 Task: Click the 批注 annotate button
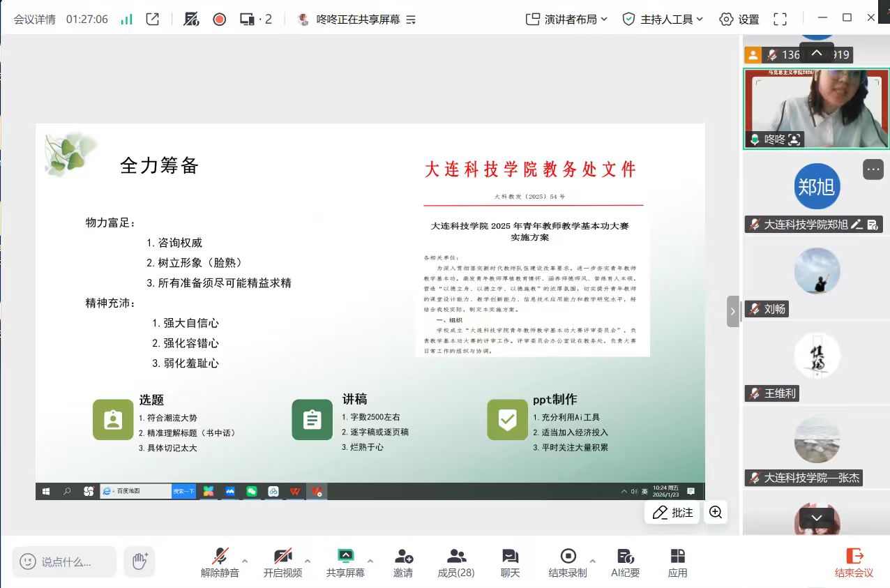(x=672, y=513)
